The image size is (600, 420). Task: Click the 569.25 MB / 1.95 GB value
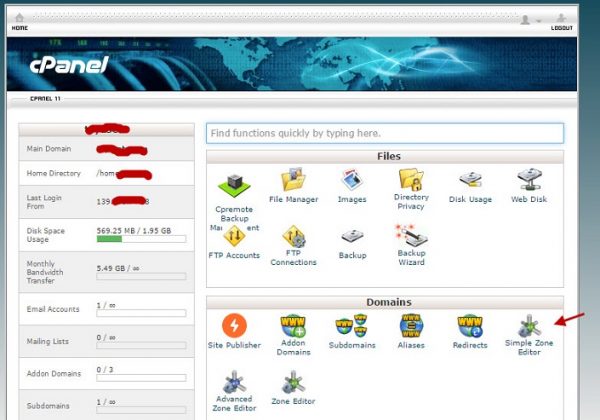134,231
